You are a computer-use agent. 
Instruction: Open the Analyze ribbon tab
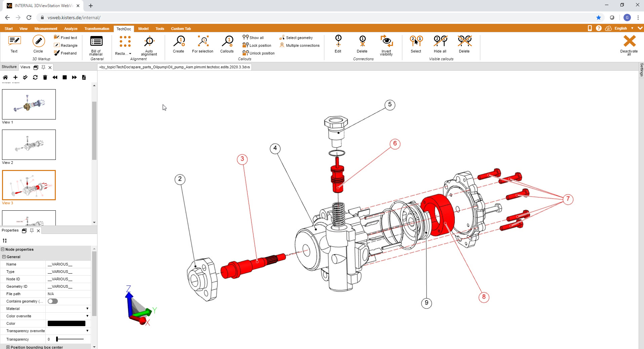coord(71,29)
